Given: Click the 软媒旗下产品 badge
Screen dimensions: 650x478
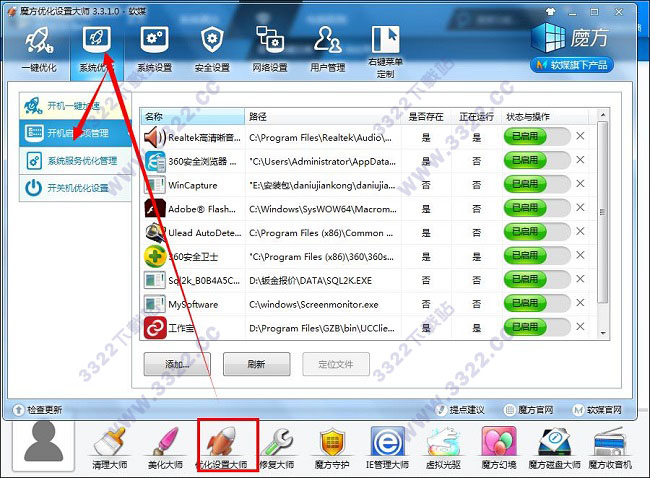Looking at the screenshot, I should pyautogui.click(x=572, y=65).
